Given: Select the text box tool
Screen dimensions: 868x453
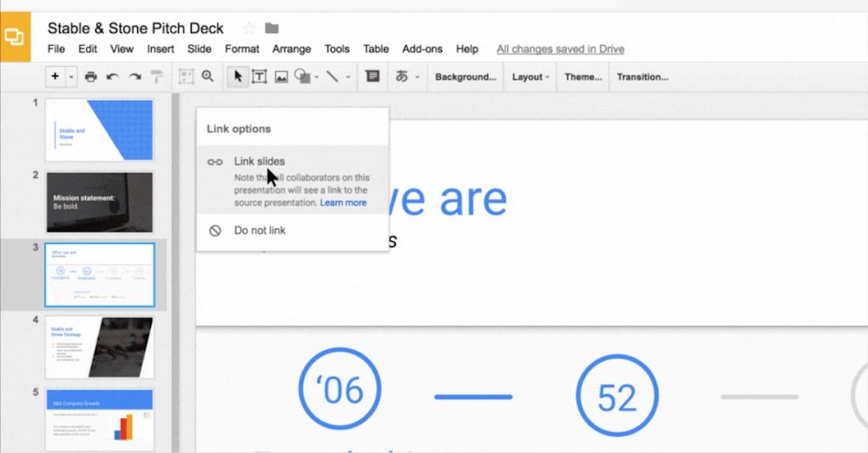Looking at the screenshot, I should click(x=259, y=76).
